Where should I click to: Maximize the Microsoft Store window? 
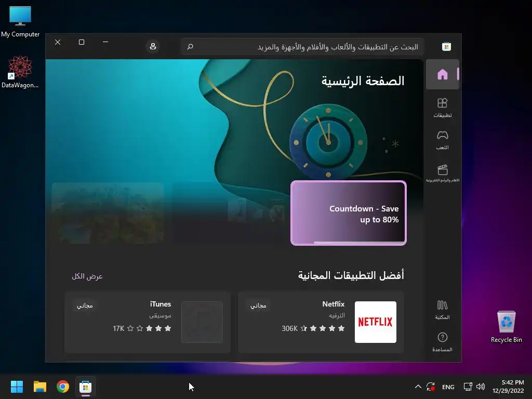pyautogui.click(x=82, y=42)
